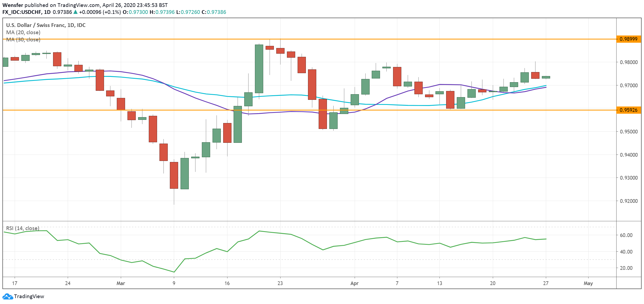Click the Mar label on the time axis

tap(121, 283)
